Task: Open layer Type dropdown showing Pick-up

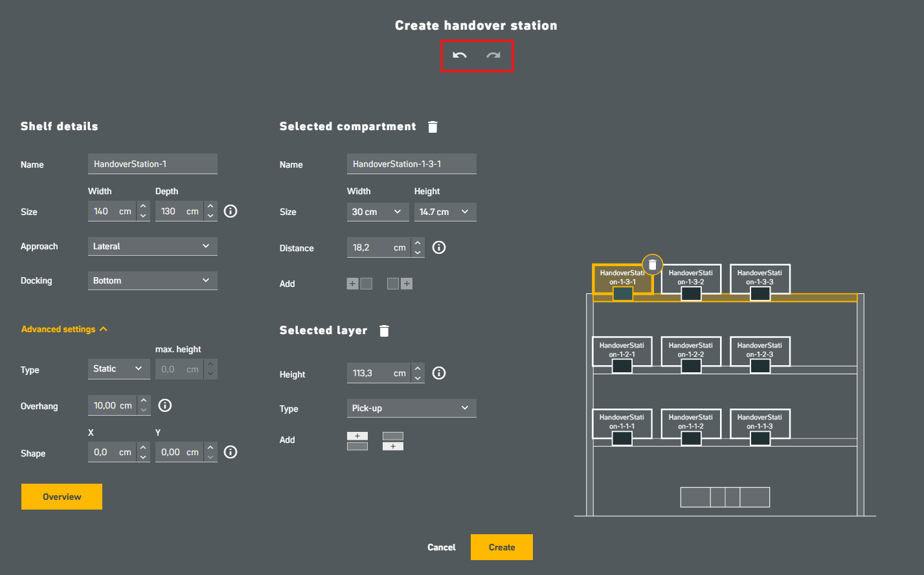Action: [412, 408]
